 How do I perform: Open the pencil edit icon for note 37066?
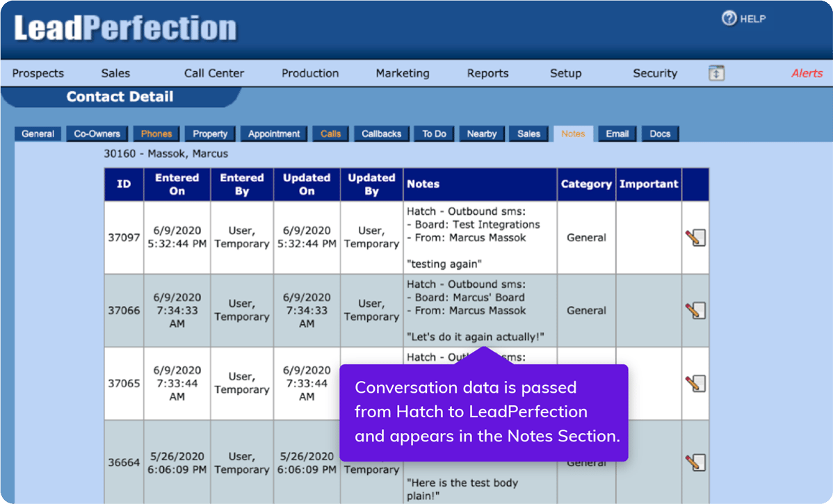coord(695,311)
